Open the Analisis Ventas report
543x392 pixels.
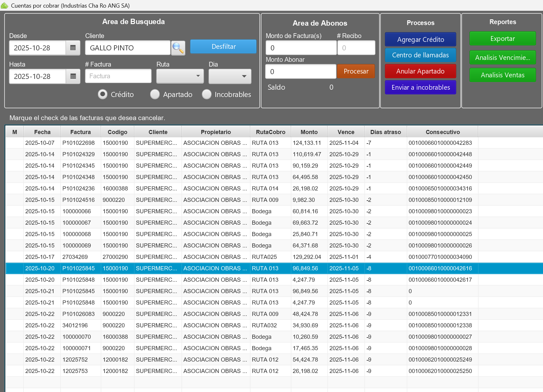[x=502, y=75]
